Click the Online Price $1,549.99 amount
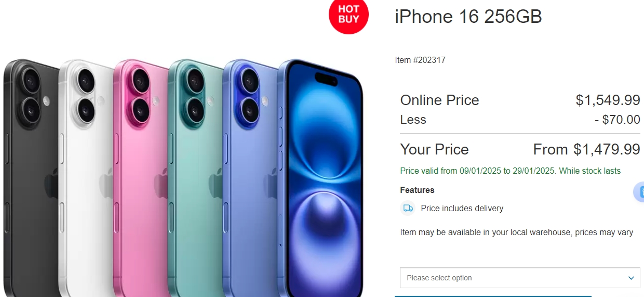 (x=608, y=100)
